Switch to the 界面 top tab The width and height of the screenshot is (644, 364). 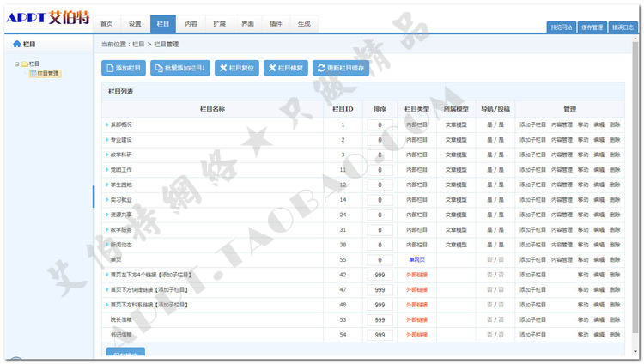point(247,24)
